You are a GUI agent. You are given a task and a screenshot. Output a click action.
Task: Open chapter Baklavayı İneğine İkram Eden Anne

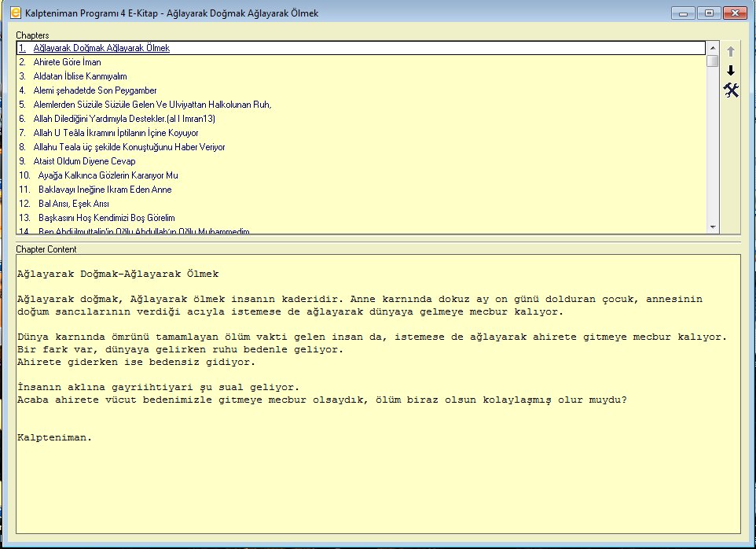point(105,190)
